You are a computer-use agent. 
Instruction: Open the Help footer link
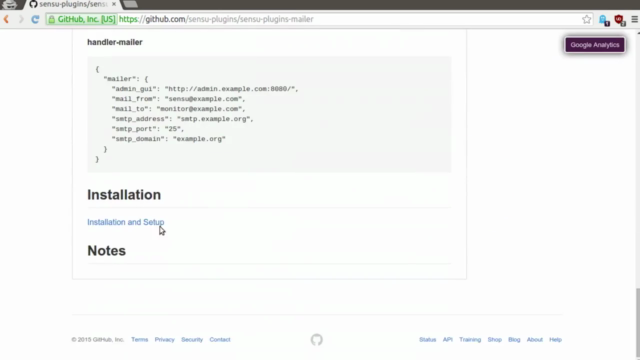coord(556,340)
